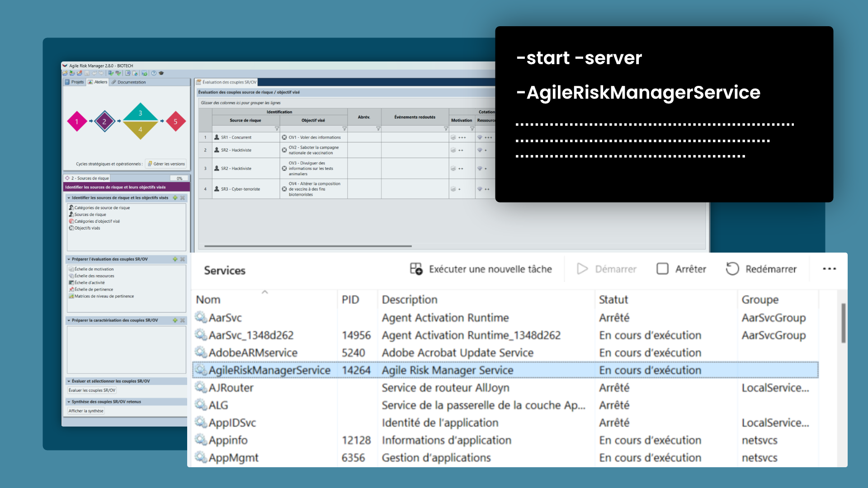Click the 'Gérer les versions' button
Screen dimensions: 868x488
pos(166,164)
